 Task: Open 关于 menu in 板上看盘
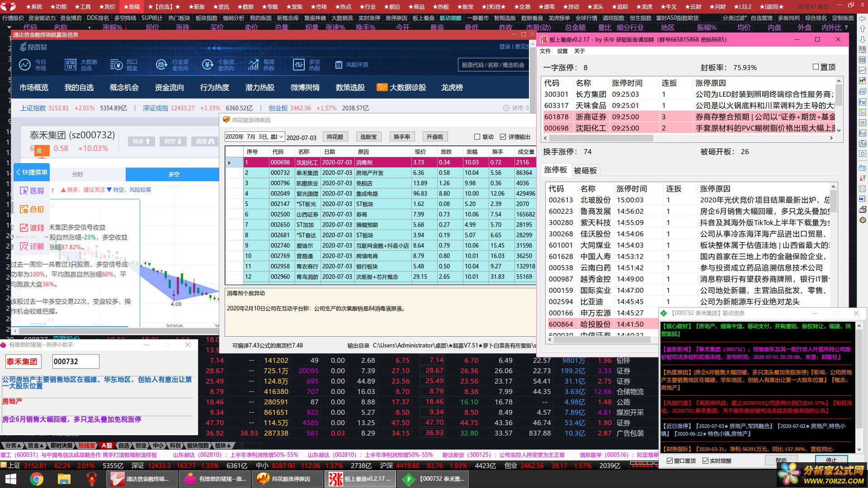tap(580, 51)
